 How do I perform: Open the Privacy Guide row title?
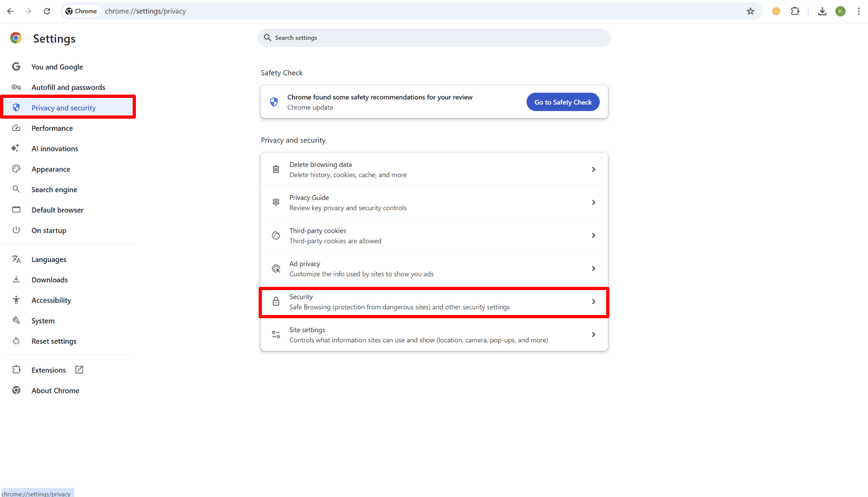click(309, 198)
